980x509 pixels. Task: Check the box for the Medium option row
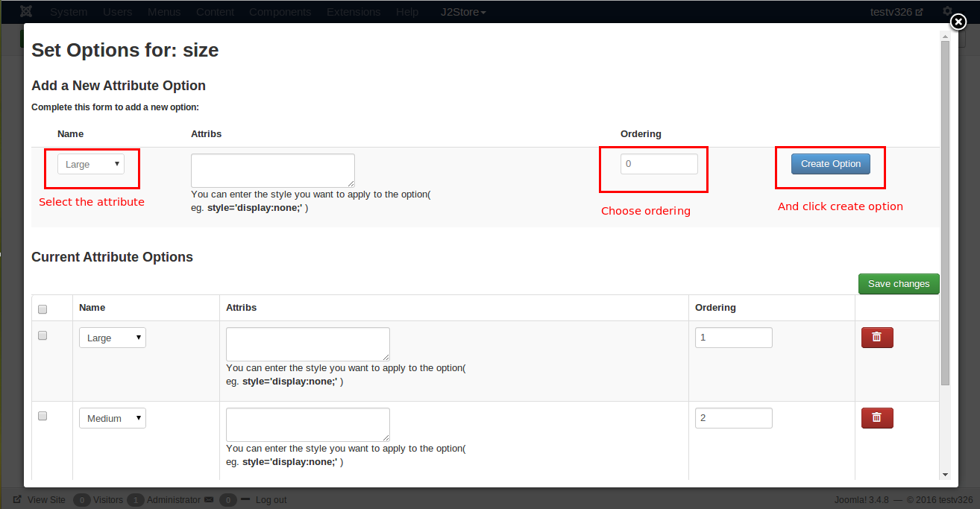click(43, 417)
